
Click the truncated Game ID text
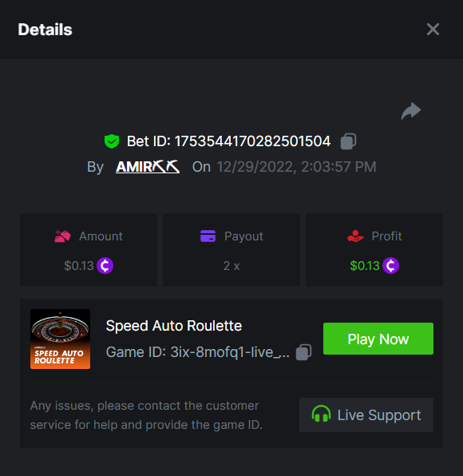[198, 352]
